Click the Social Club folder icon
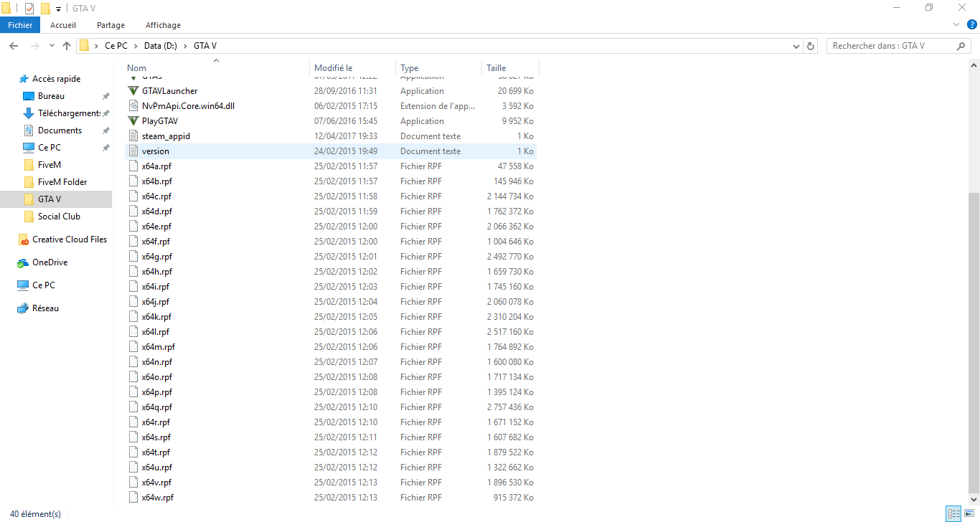The width and height of the screenshot is (980, 522). tap(29, 217)
